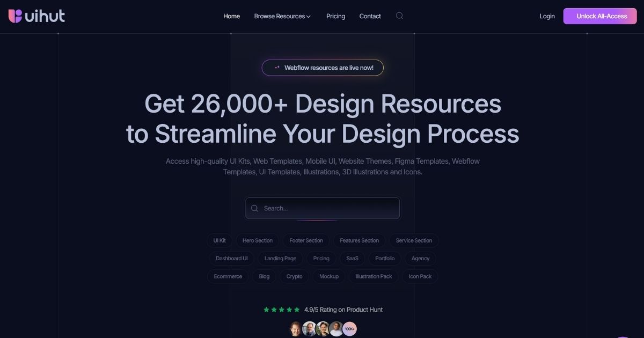
Task: Select the Hero Section tag
Action: [258, 240]
